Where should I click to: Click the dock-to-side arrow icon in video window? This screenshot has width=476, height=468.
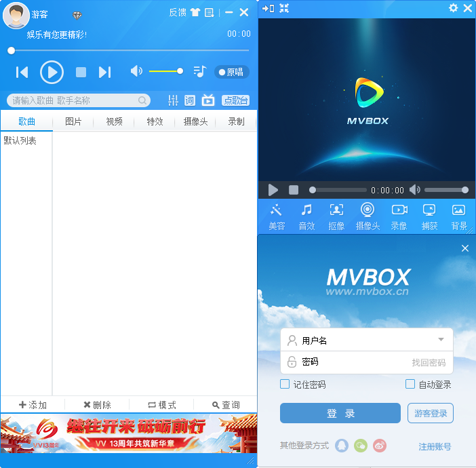(x=268, y=9)
